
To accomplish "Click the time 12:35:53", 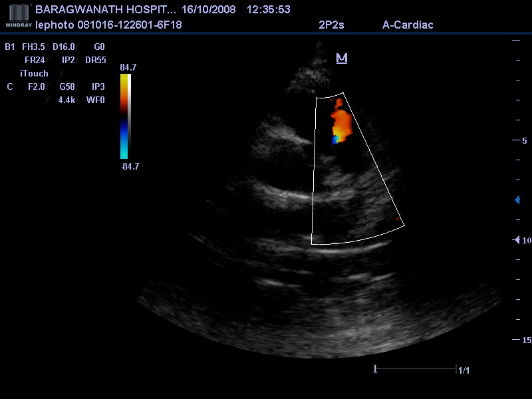I will (269, 9).
